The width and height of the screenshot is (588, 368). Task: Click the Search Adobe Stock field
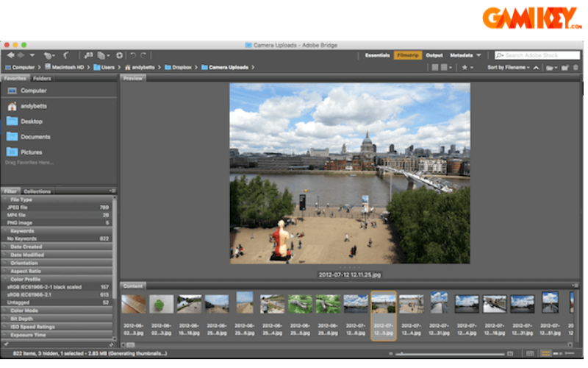(537, 55)
